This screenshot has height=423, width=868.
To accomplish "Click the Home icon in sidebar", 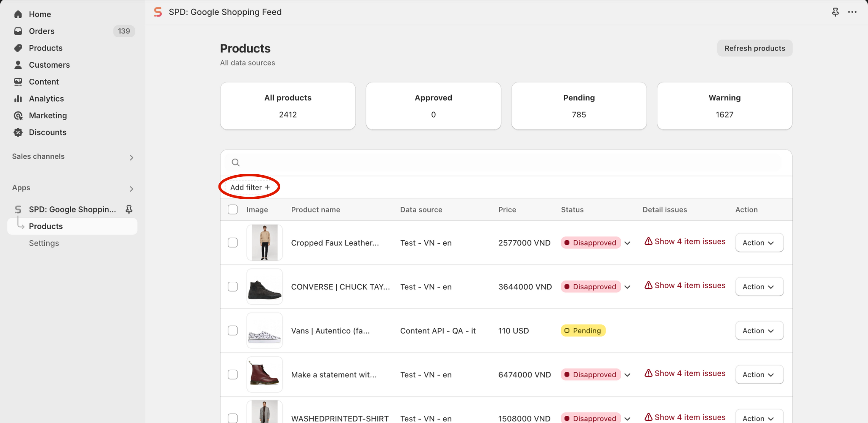I will coord(18,14).
